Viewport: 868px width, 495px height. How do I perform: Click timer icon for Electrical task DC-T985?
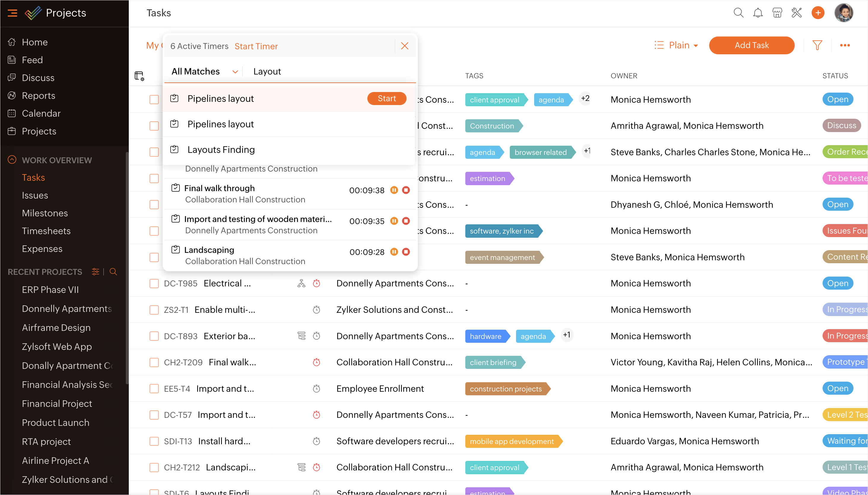click(316, 283)
